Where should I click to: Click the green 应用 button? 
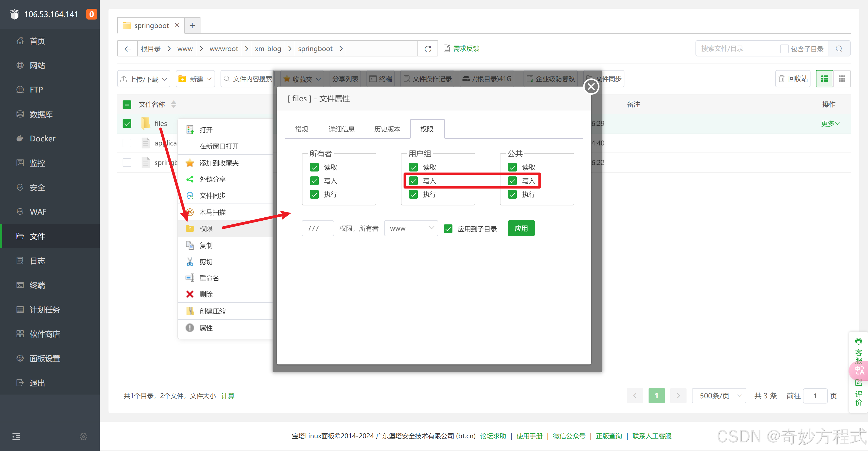[521, 228]
